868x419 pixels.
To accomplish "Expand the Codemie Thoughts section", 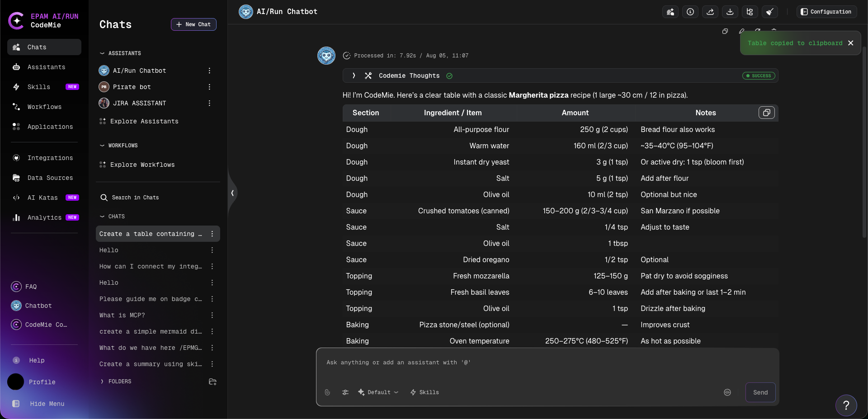I will point(354,75).
